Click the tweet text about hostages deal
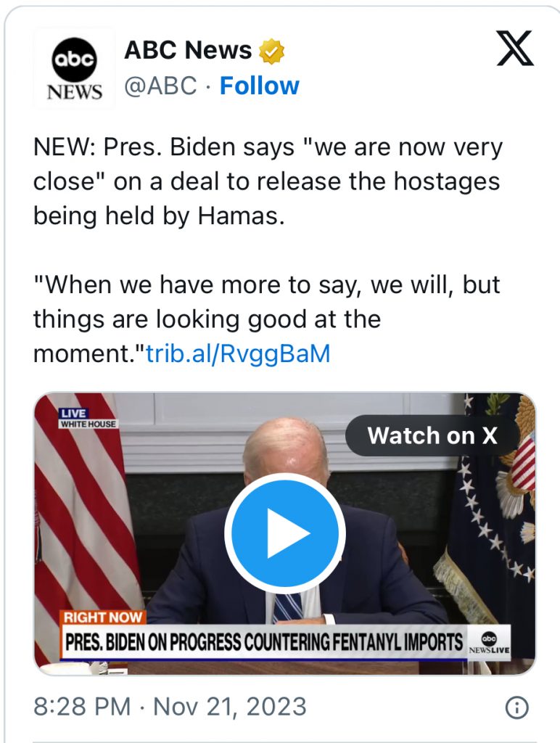This screenshot has width=560, height=743. click(x=268, y=181)
